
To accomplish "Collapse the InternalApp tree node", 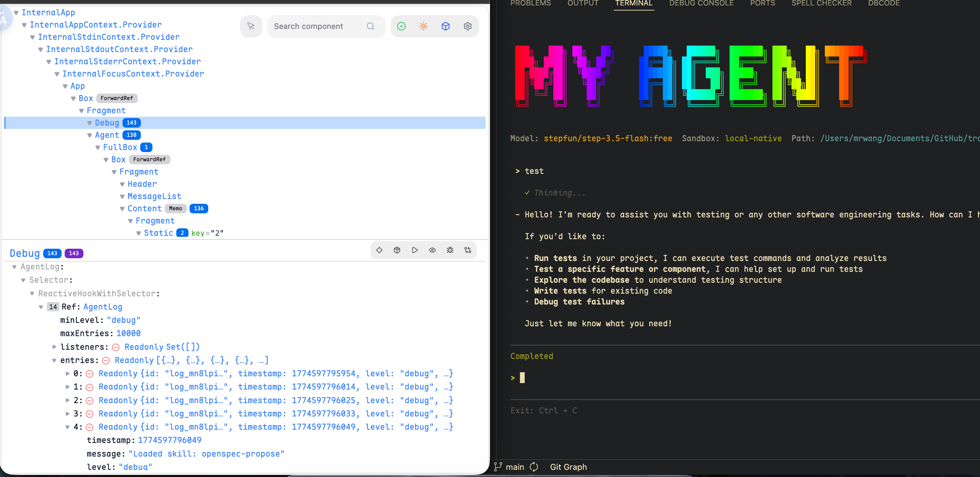I will point(16,13).
